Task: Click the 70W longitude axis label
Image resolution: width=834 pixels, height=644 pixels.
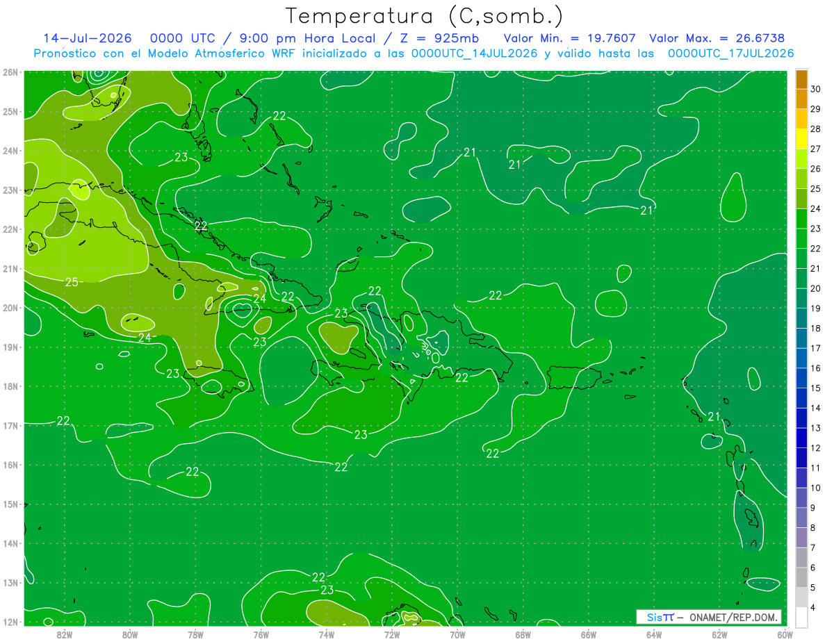Action: [457, 634]
